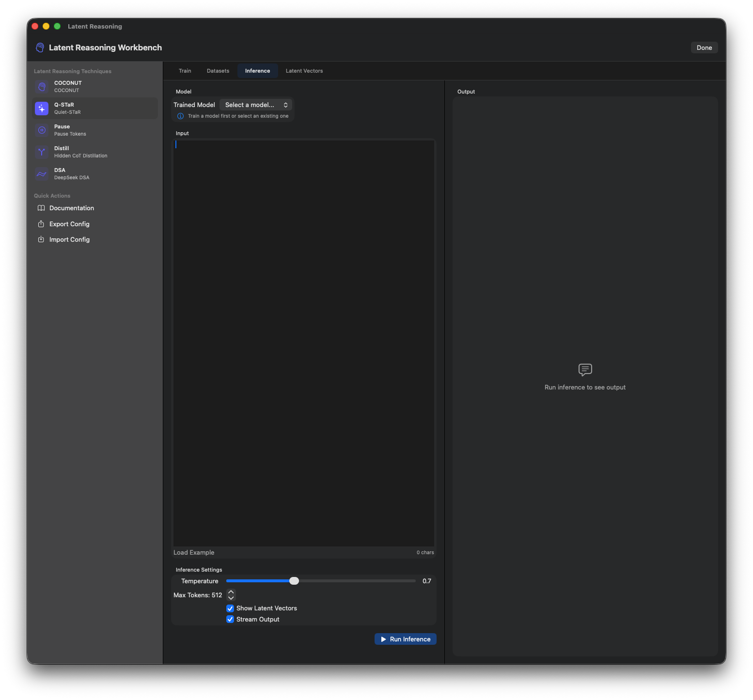This screenshot has width=753, height=700.
Task: Click the Q-STaR sparkle icon
Action: point(41,108)
